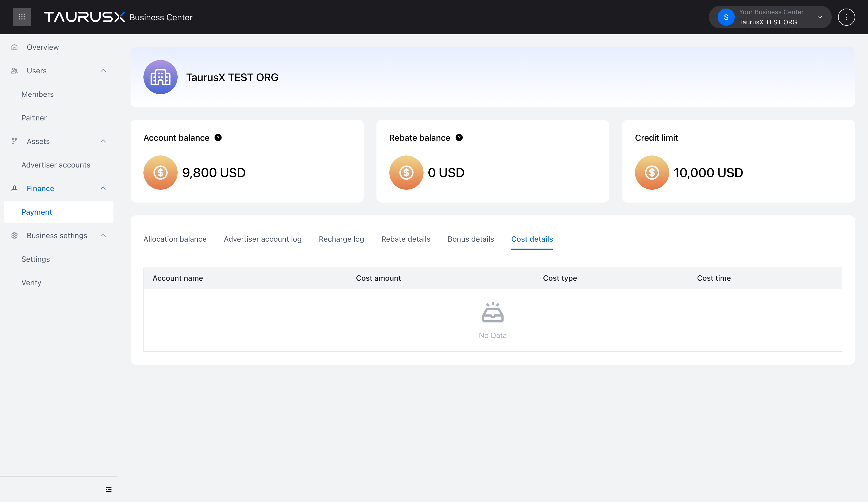868x502 pixels.
Task: Open the Members page
Action: tap(37, 94)
